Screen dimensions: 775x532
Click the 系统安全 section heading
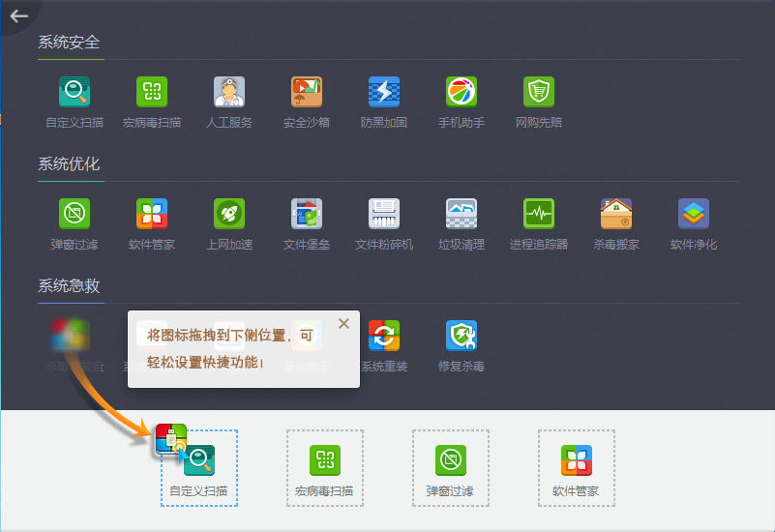point(70,42)
